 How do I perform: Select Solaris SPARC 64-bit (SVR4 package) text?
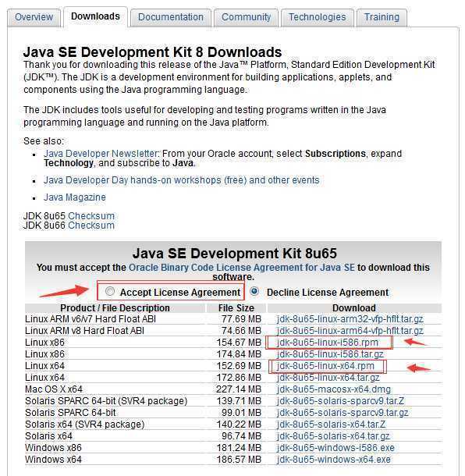tap(106, 401)
